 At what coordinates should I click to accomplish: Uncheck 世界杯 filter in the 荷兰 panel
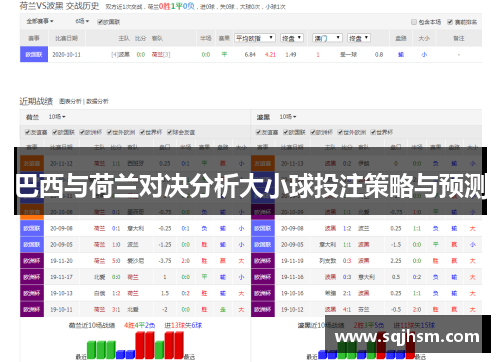point(142,132)
